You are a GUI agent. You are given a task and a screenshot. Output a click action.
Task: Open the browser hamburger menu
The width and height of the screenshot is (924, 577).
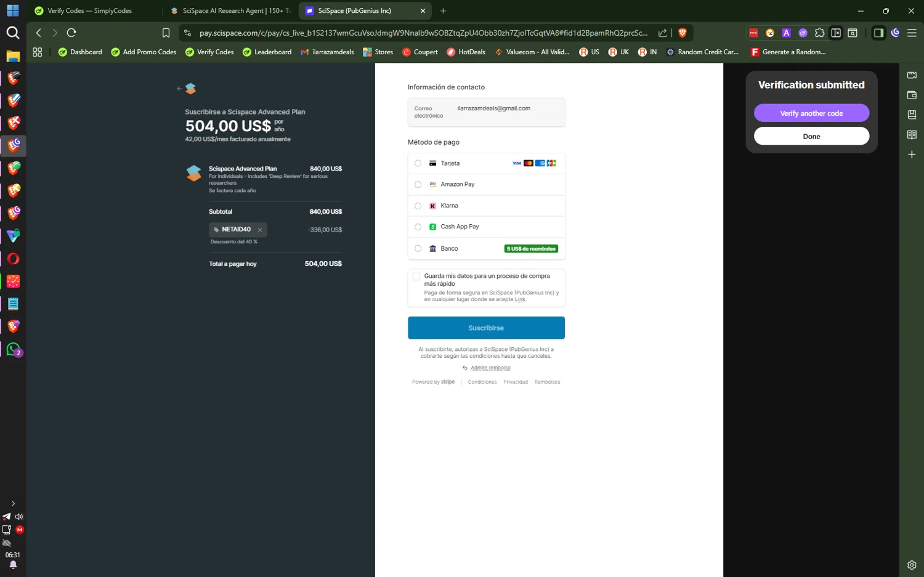pos(912,33)
